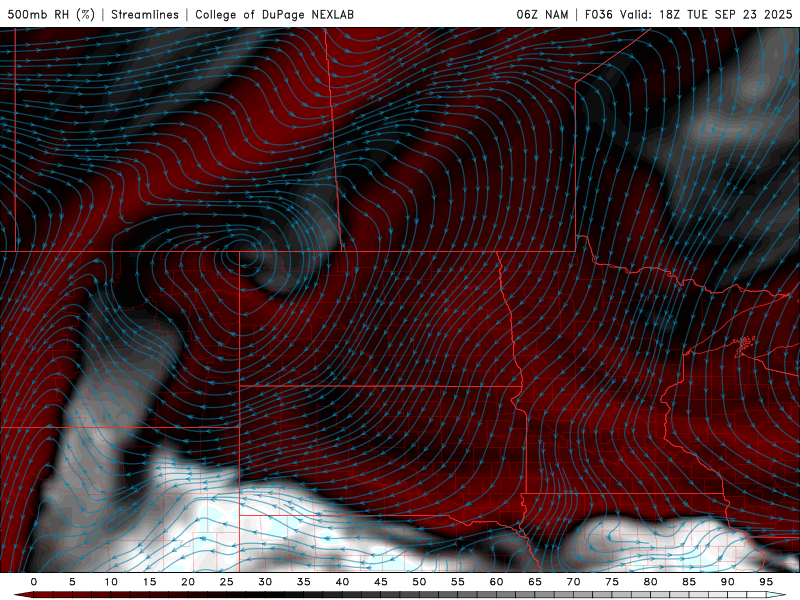Click the colorbar label '95'

pos(766,582)
